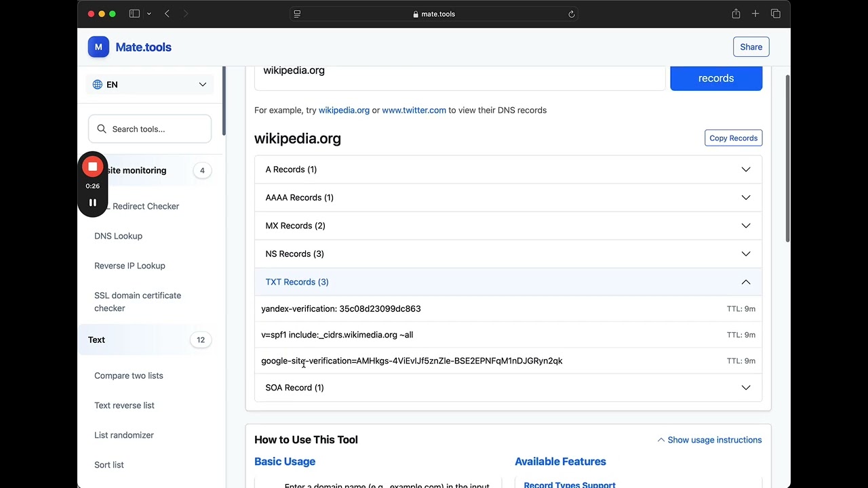The image size is (868, 488).
Task: Collapse the TXT Records section
Action: coord(508,282)
